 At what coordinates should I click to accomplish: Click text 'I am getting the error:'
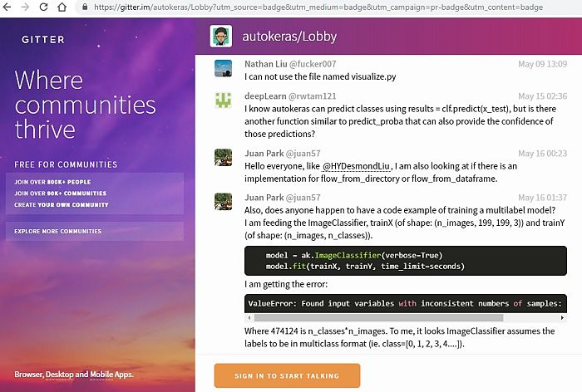[x=286, y=285]
